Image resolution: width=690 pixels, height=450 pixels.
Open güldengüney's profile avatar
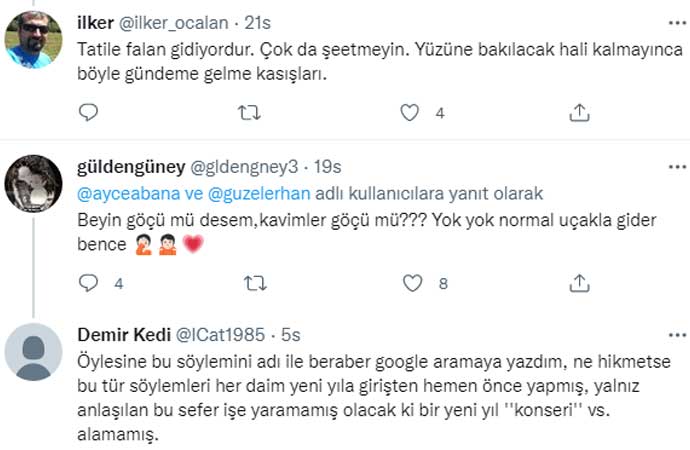(x=34, y=183)
